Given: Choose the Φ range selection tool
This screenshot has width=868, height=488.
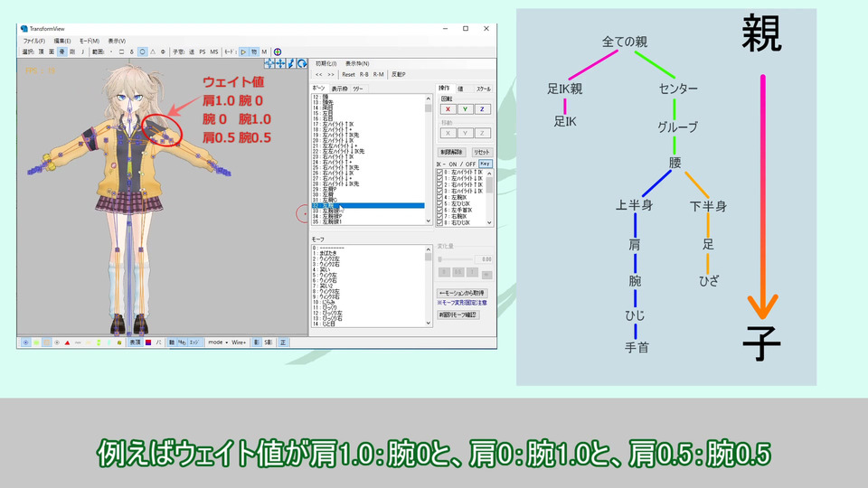Looking at the screenshot, I should point(163,52).
